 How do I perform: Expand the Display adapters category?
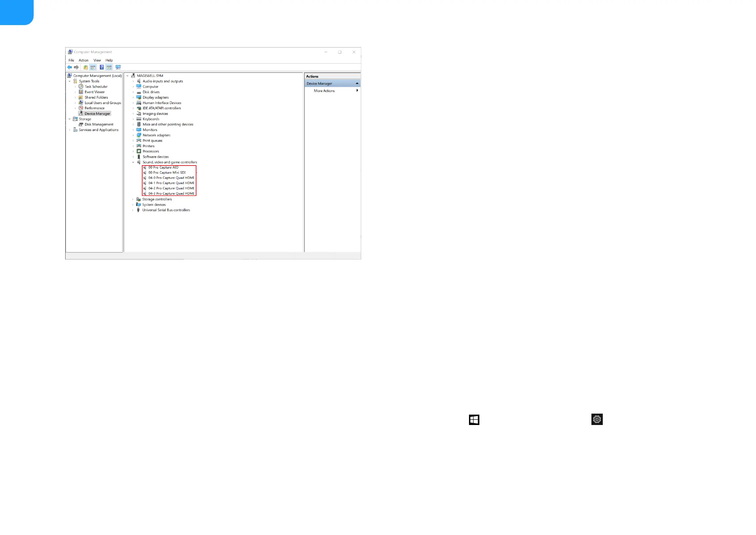(133, 98)
